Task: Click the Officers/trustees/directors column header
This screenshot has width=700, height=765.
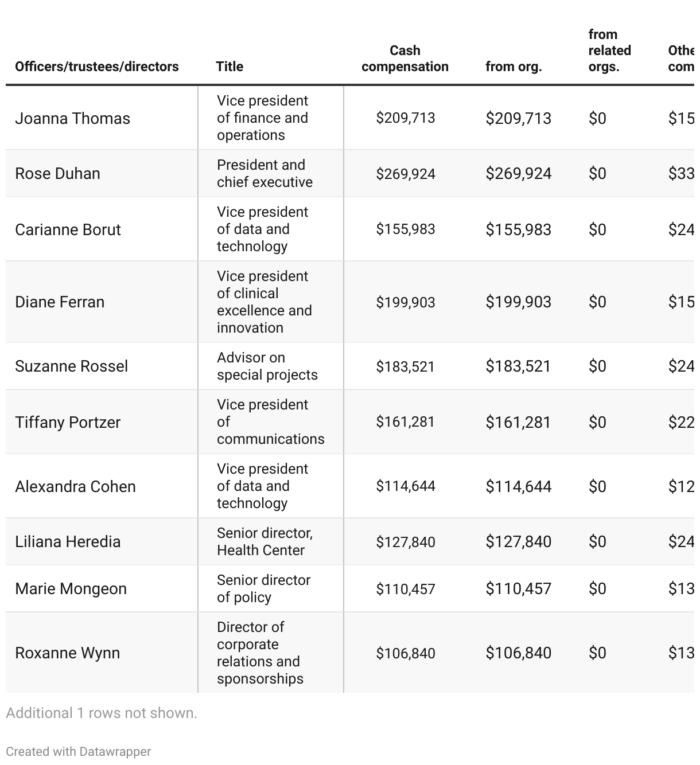Action: pyautogui.click(x=96, y=67)
